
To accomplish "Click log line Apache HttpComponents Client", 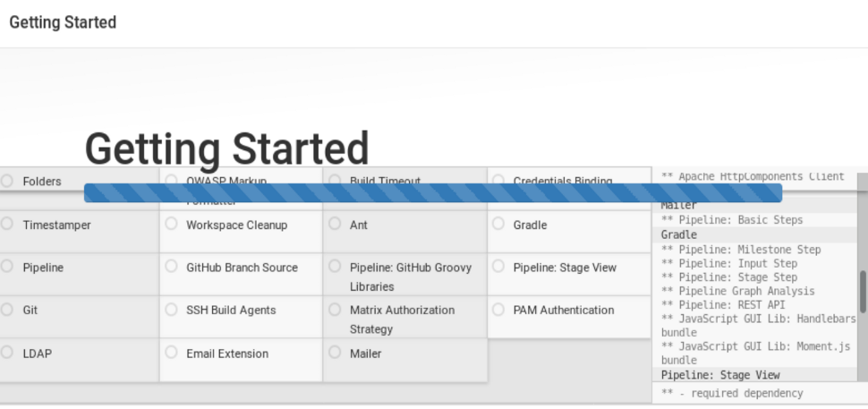I will pos(753,176).
